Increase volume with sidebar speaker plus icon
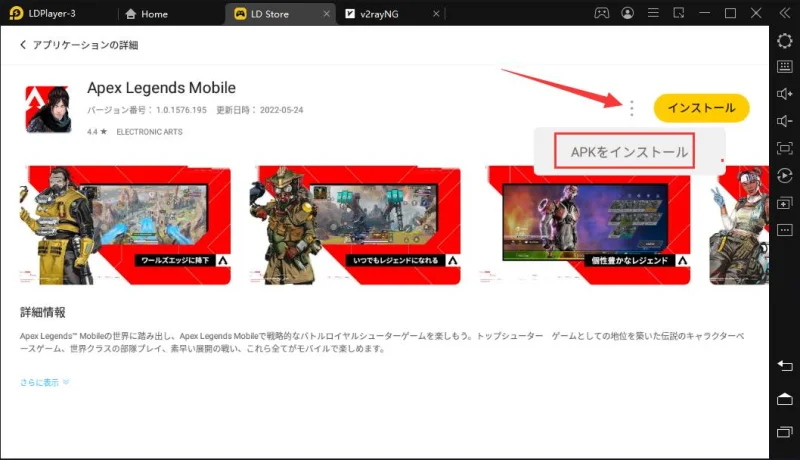The height and width of the screenshot is (460, 800). pos(785,94)
